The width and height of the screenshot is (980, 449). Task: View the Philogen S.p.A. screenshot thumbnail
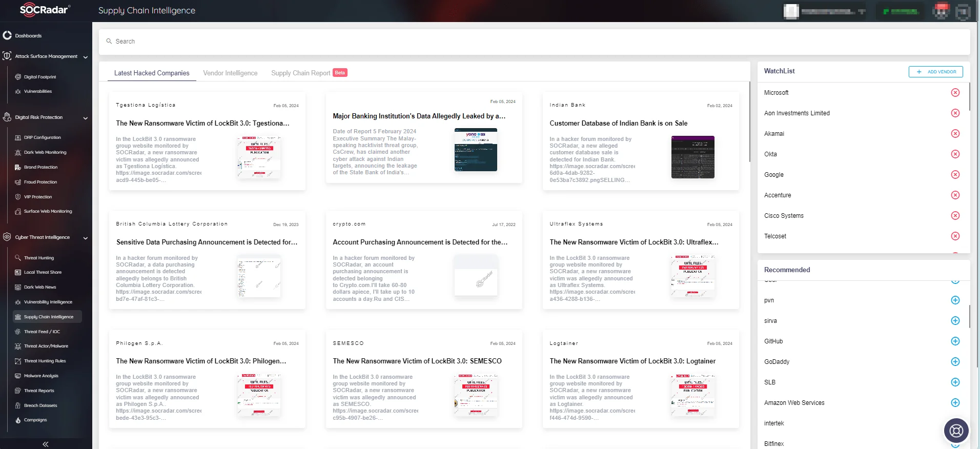coord(259,395)
